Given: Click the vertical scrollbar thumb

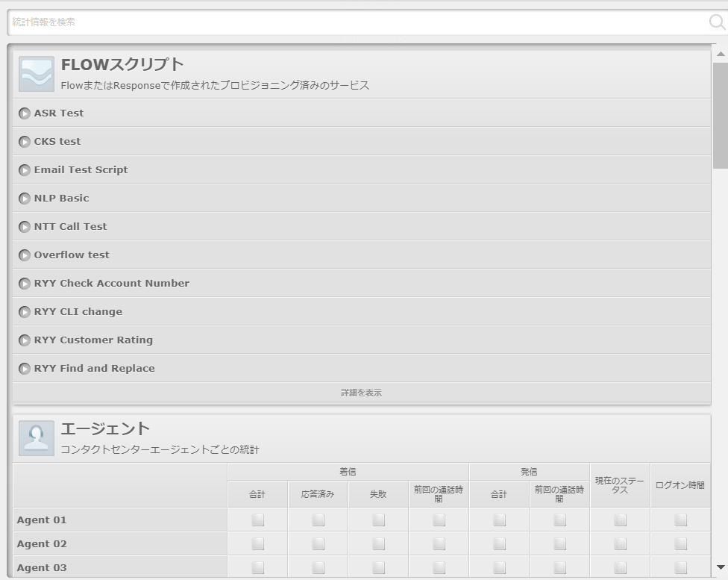Looking at the screenshot, I should [x=721, y=115].
